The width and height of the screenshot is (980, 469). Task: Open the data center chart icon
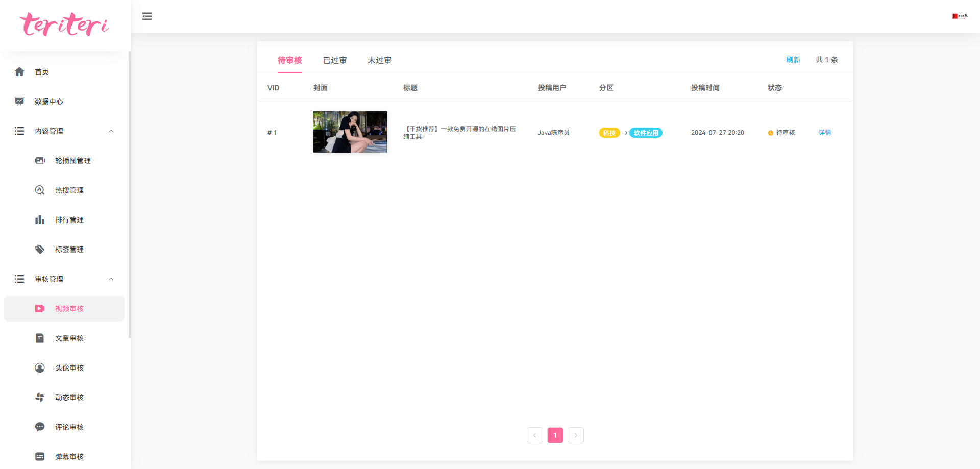point(19,102)
